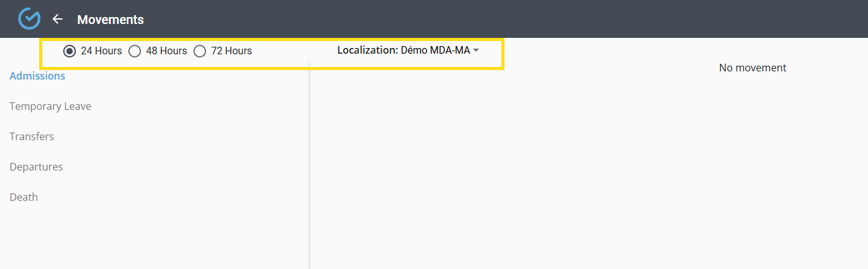Select the 24 Hours radio button

[70, 51]
